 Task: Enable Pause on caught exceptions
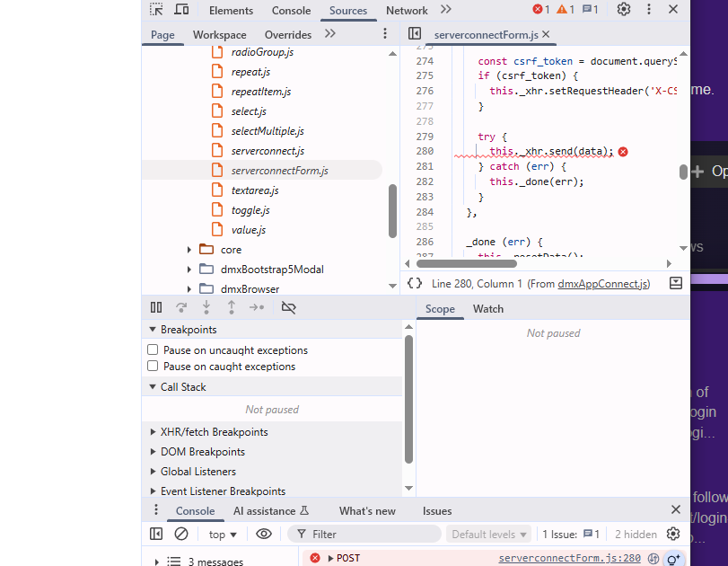[x=153, y=367]
